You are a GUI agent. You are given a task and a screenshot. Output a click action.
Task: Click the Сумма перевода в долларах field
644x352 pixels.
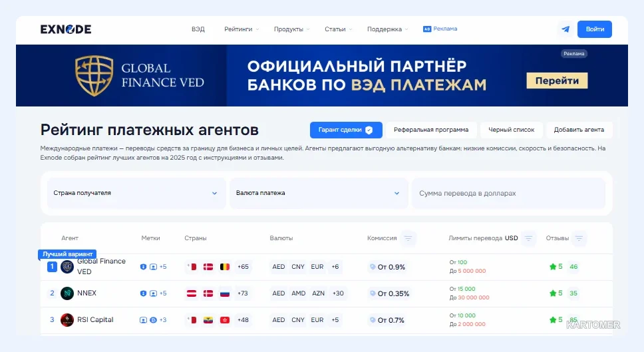[508, 193]
